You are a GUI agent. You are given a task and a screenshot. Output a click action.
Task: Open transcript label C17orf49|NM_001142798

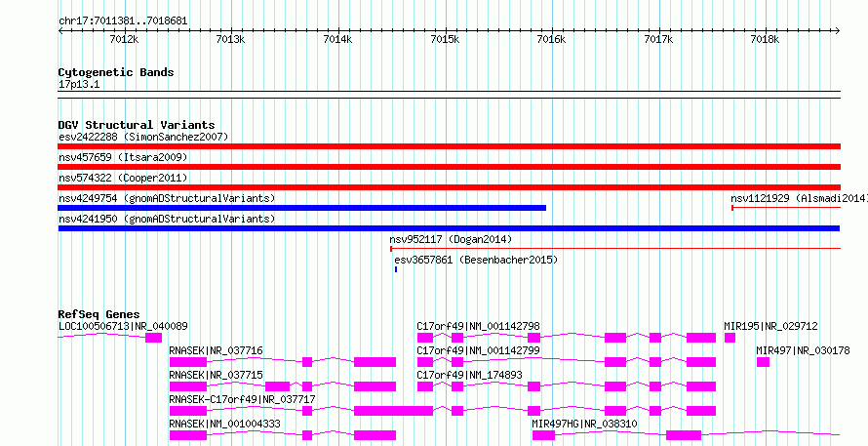coord(478,326)
